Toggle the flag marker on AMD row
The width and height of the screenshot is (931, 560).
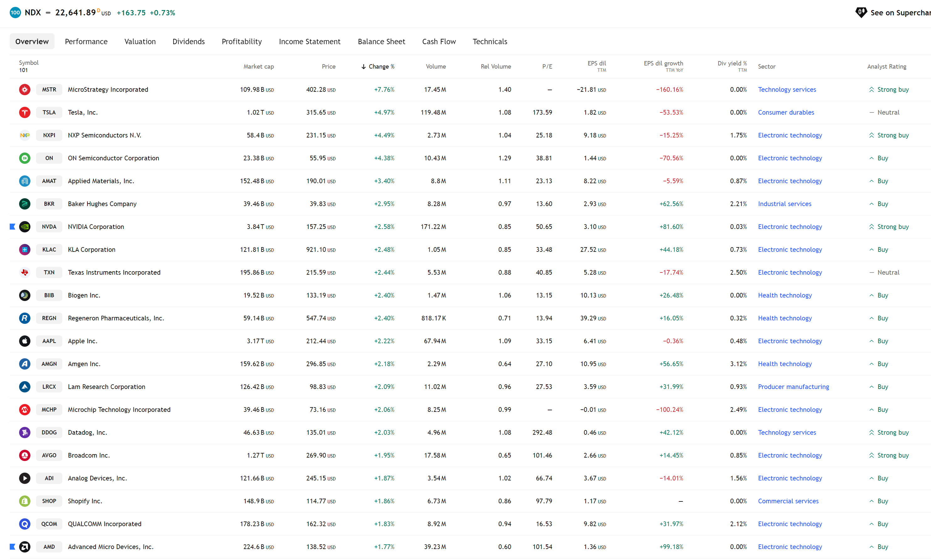point(13,547)
